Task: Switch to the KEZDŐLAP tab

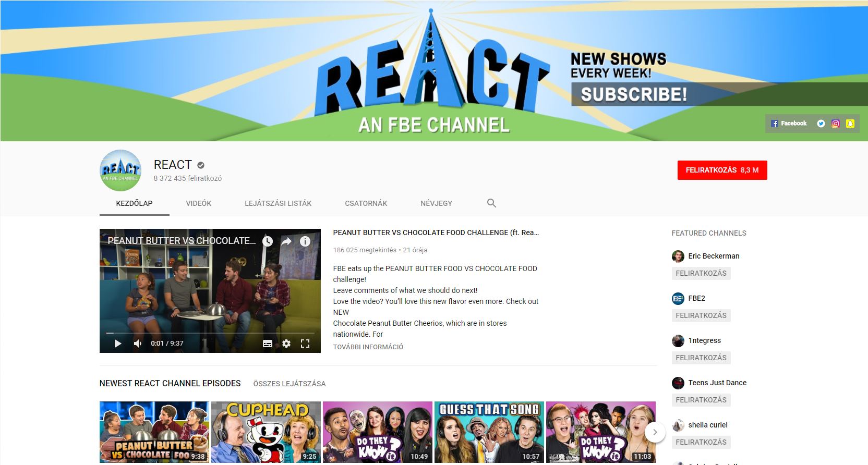Action: (135, 203)
